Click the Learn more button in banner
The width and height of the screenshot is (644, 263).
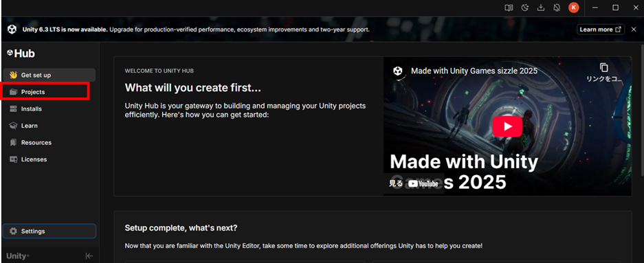[x=601, y=30]
